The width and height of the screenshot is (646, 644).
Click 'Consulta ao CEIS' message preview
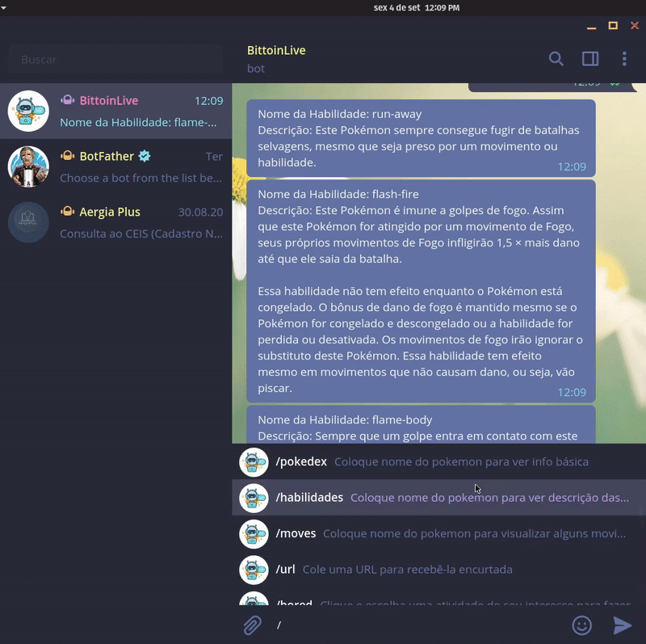(x=141, y=234)
